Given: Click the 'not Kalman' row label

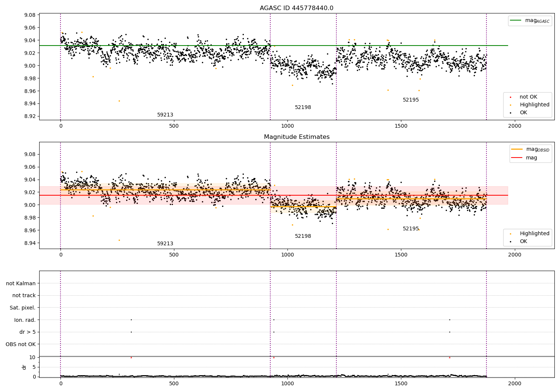Looking at the screenshot, I should [21, 284].
